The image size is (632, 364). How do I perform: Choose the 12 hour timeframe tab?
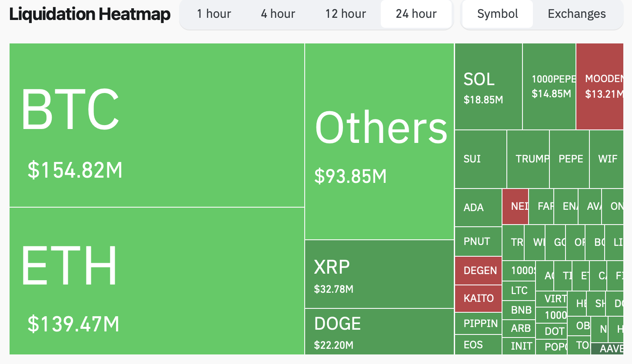coord(346,14)
